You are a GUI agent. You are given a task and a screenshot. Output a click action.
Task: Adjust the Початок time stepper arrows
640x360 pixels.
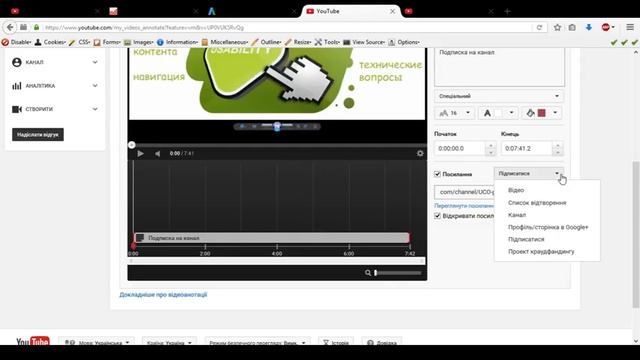pos(491,149)
